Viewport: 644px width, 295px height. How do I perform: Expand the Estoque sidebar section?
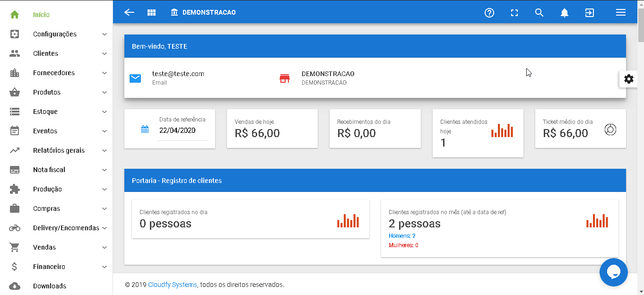click(57, 112)
